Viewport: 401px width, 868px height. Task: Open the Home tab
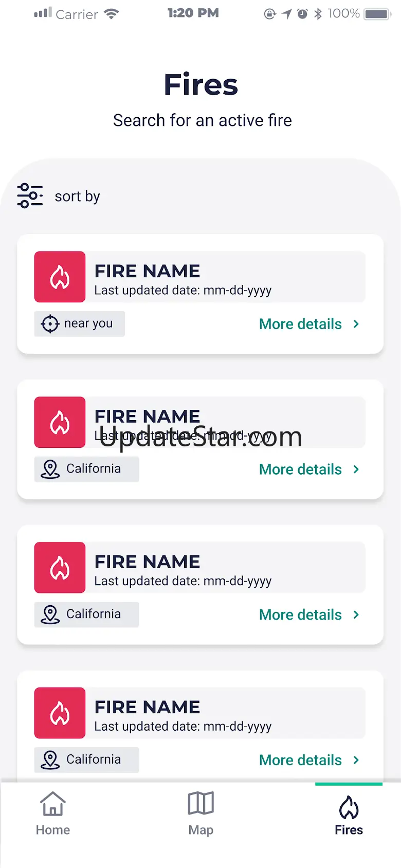coord(53,814)
